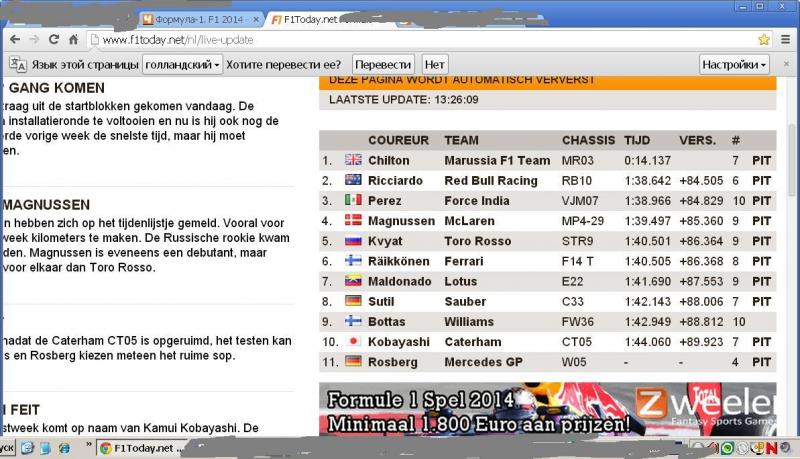Click Rosberg's German flag icon
This screenshot has height=459, width=800.
click(x=353, y=361)
